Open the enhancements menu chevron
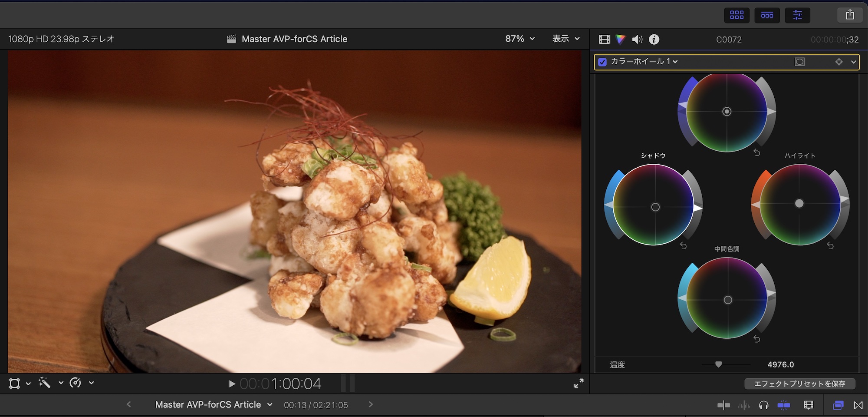Image resolution: width=868 pixels, height=417 pixels. click(x=61, y=383)
